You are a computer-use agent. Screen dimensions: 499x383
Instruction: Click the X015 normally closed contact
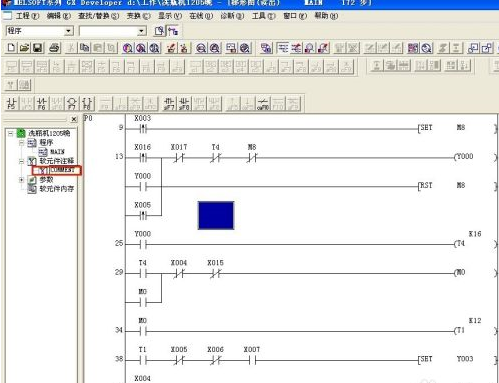[x=215, y=274]
